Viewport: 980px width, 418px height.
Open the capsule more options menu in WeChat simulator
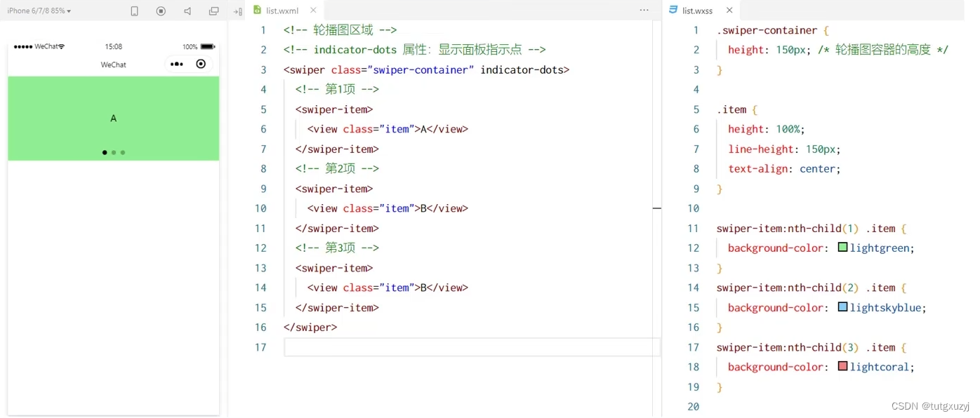click(177, 64)
